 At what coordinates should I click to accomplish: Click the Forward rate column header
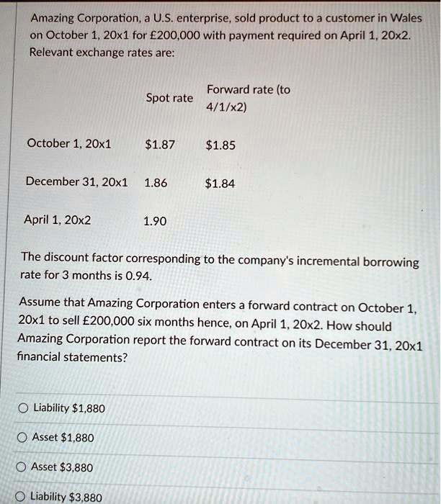(x=249, y=98)
